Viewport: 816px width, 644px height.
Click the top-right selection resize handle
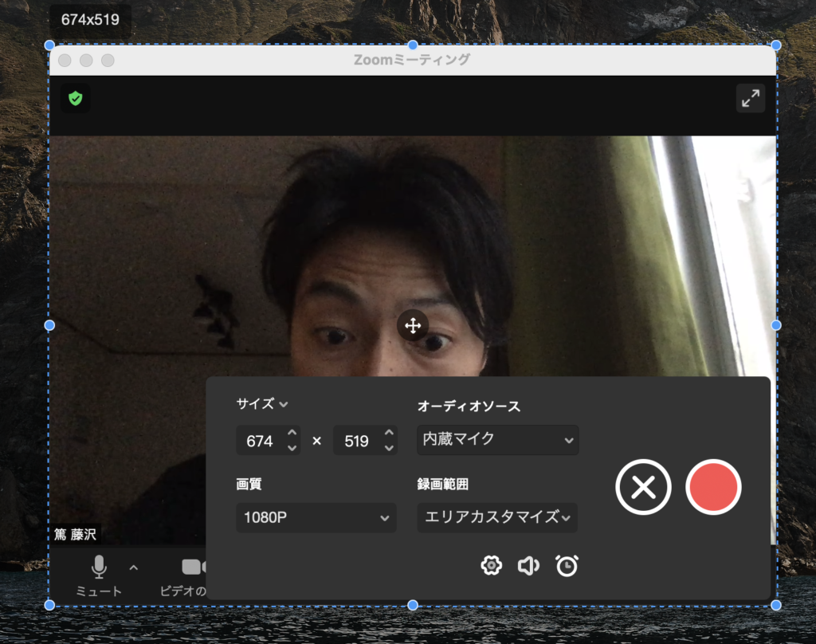coord(776,45)
